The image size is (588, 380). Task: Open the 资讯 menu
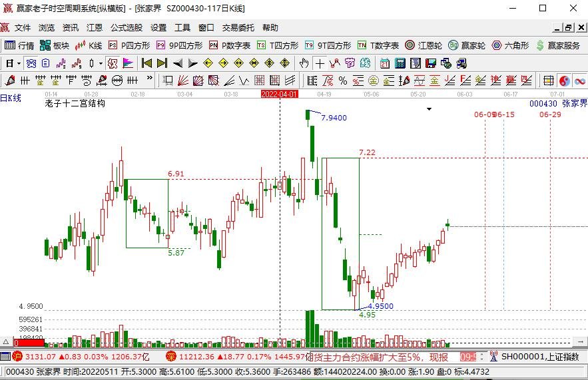tap(71, 28)
